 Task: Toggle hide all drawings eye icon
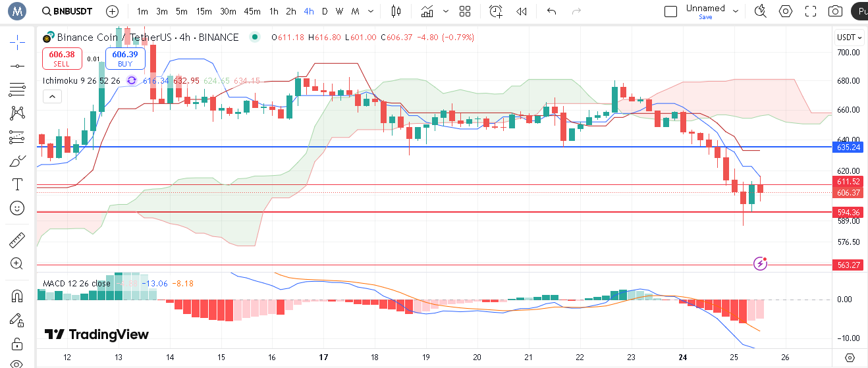point(18,363)
